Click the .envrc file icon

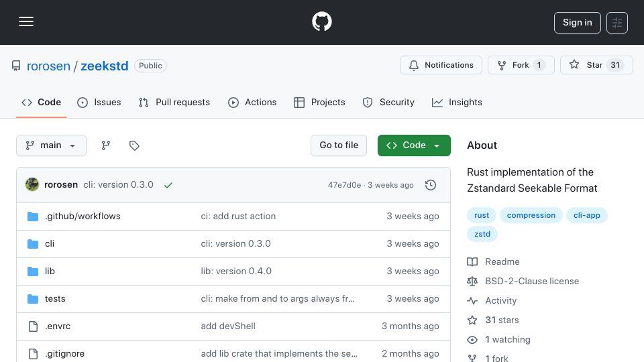click(x=33, y=326)
